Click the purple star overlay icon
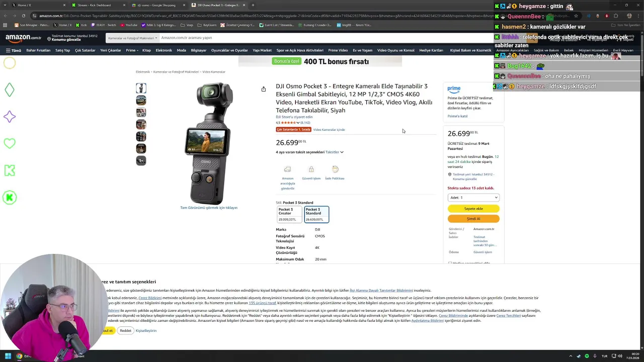 (x=9, y=117)
